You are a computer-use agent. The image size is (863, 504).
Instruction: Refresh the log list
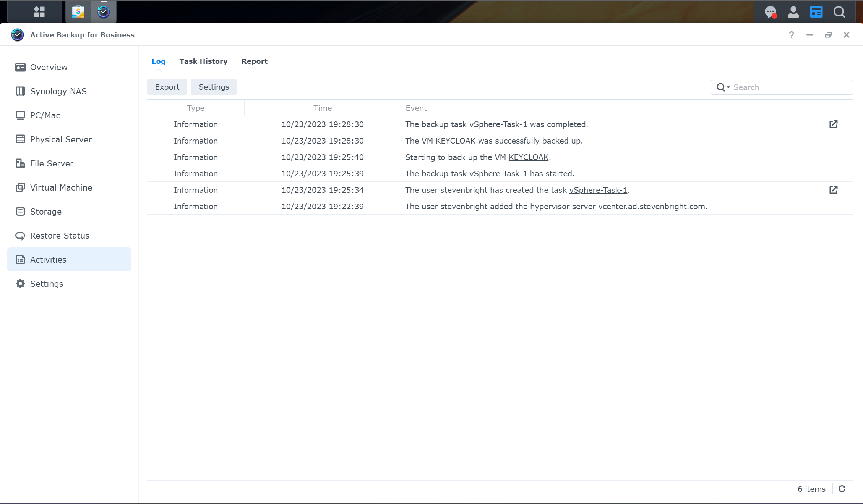point(842,489)
